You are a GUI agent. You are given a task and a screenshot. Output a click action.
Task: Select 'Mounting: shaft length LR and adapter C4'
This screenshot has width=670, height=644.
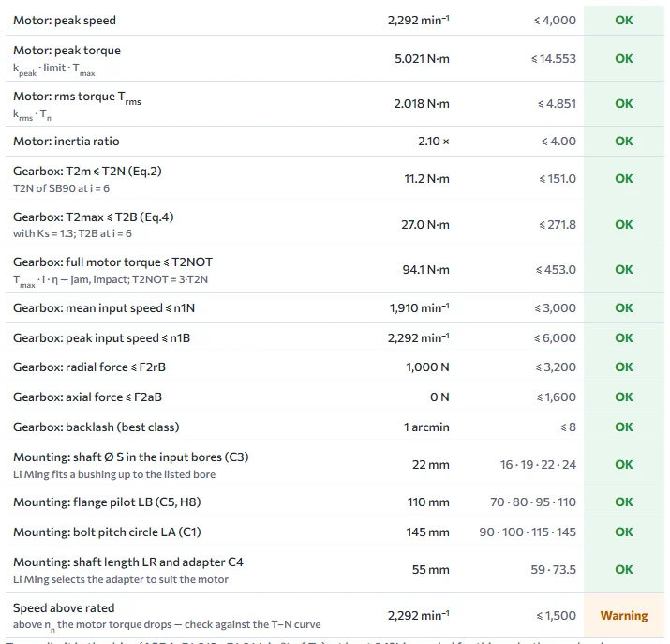[128, 562]
